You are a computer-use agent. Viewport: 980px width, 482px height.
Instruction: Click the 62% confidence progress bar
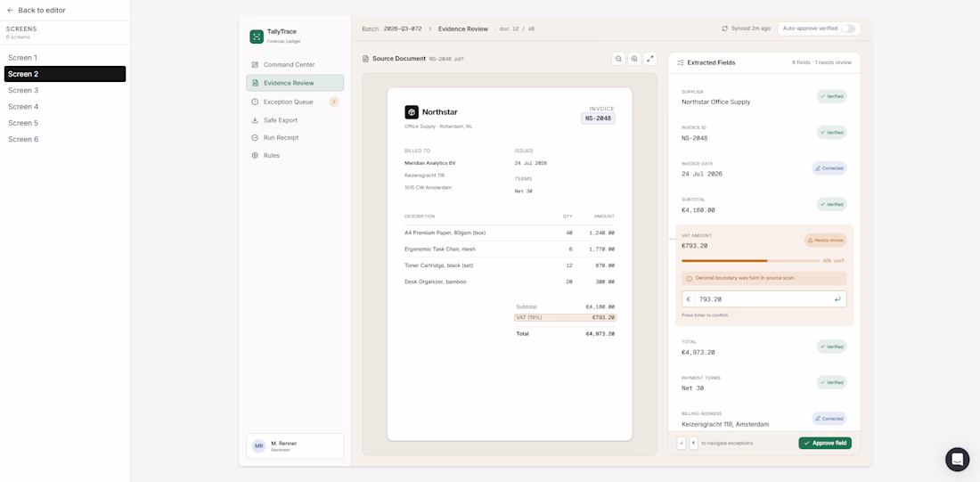(751, 261)
